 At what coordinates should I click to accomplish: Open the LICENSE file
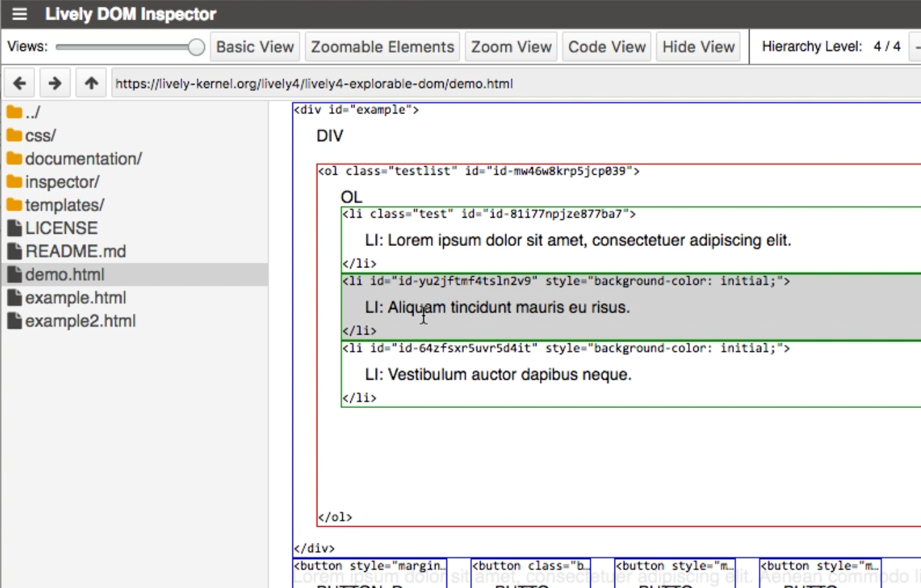pos(61,228)
